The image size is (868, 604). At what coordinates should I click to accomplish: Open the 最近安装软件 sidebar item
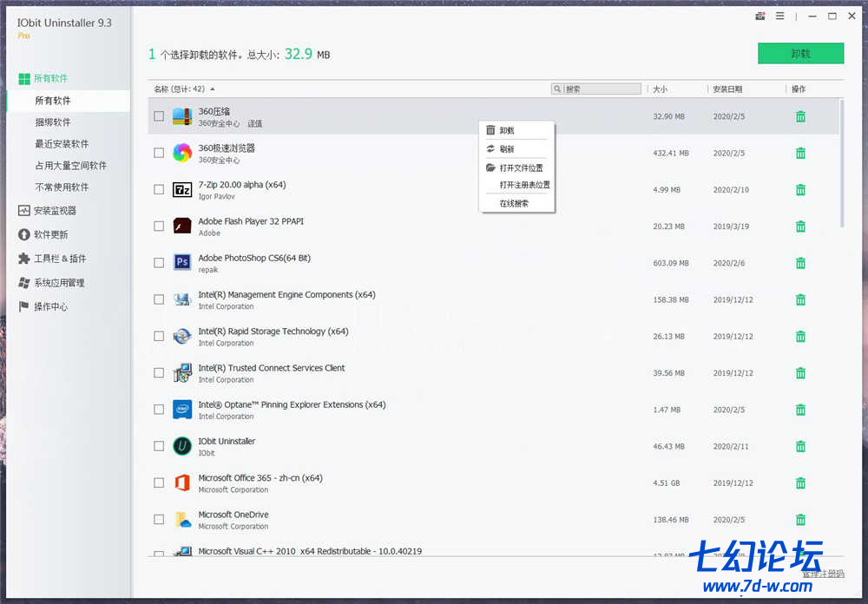point(62,144)
